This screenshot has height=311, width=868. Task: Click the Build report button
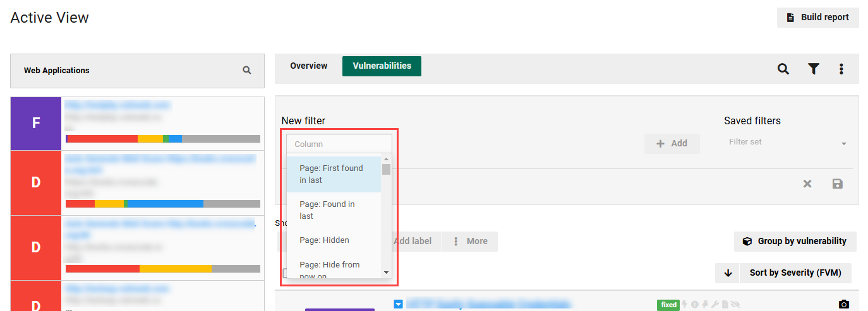(817, 18)
